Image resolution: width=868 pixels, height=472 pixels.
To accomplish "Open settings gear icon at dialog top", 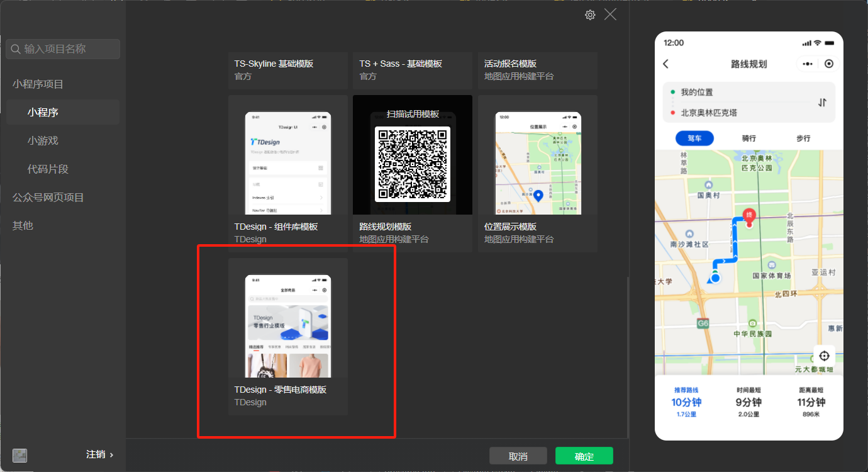I will pyautogui.click(x=590, y=15).
